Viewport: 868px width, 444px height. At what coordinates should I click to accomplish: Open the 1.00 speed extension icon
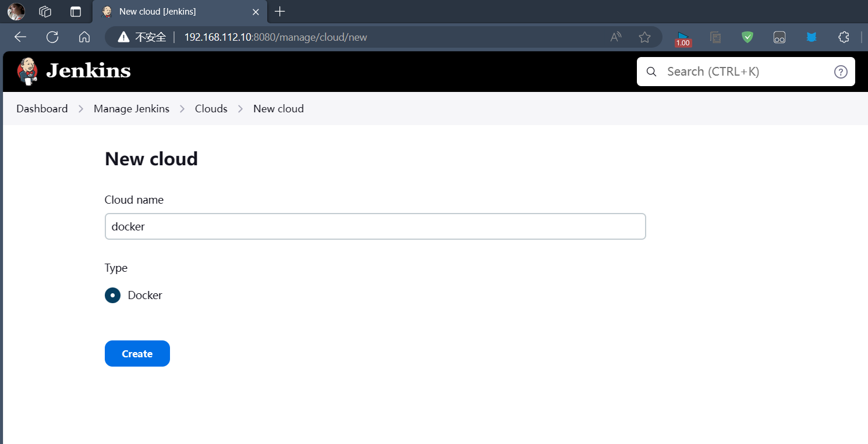click(683, 38)
